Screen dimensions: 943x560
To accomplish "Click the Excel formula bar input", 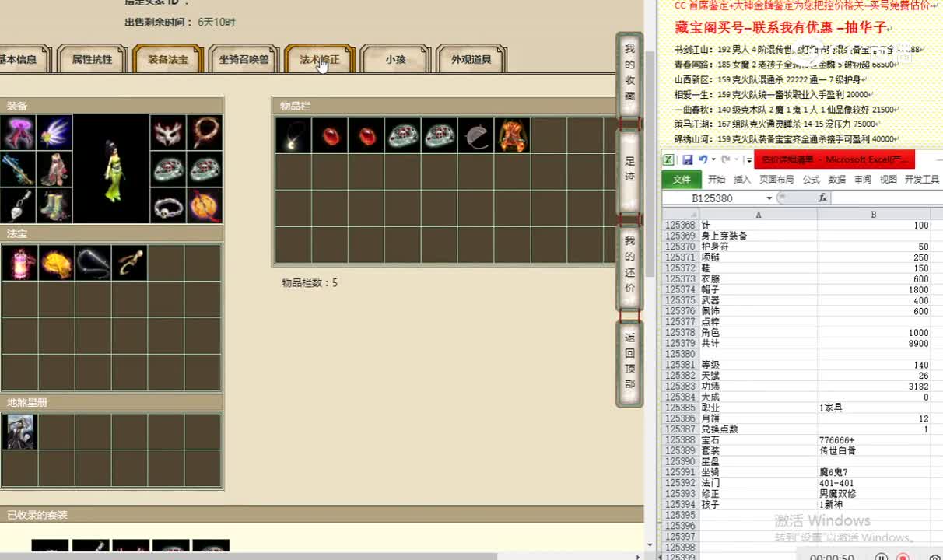I will pyautogui.click(x=886, y=198).
